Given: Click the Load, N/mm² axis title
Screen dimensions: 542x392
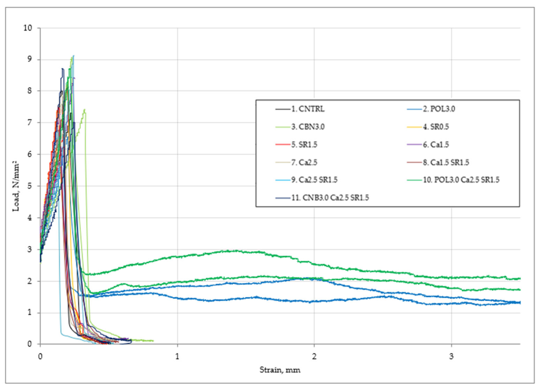Looking at the screenshot, I should coord(16,186).
